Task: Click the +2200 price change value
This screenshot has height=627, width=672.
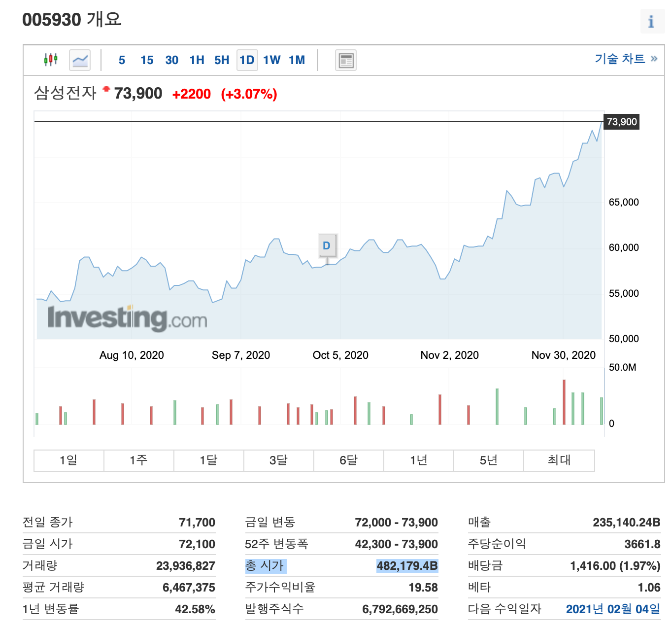Action: click(x=192, y=94)
